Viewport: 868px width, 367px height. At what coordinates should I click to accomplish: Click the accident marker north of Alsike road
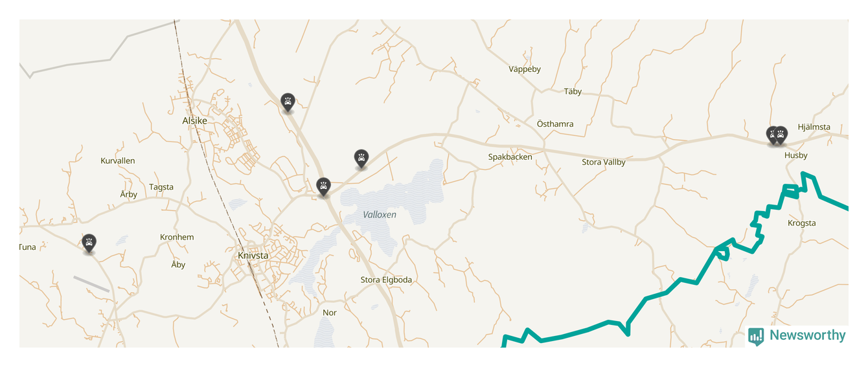tap(288, 102)
